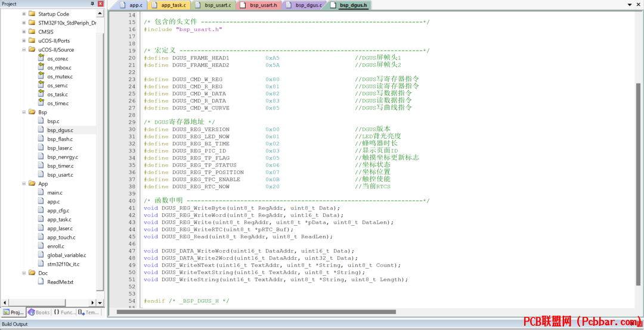The height and width of the screenshot is (330, 644).
Task: Select bsp_dgus.c in the project tree
Action: pyautogui.click(x=60, y=130)
